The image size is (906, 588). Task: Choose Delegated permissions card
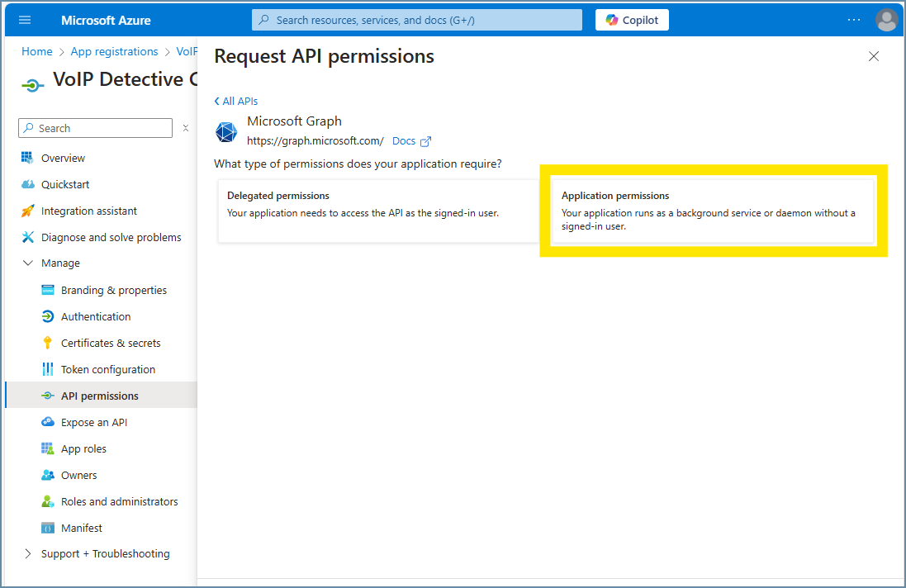(x=378, y=211)
